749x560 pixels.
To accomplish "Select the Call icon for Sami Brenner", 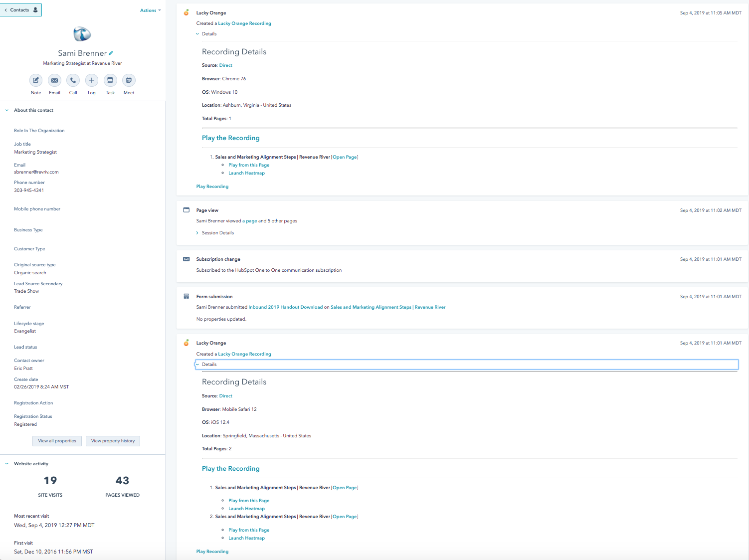I will click(73, 80).
